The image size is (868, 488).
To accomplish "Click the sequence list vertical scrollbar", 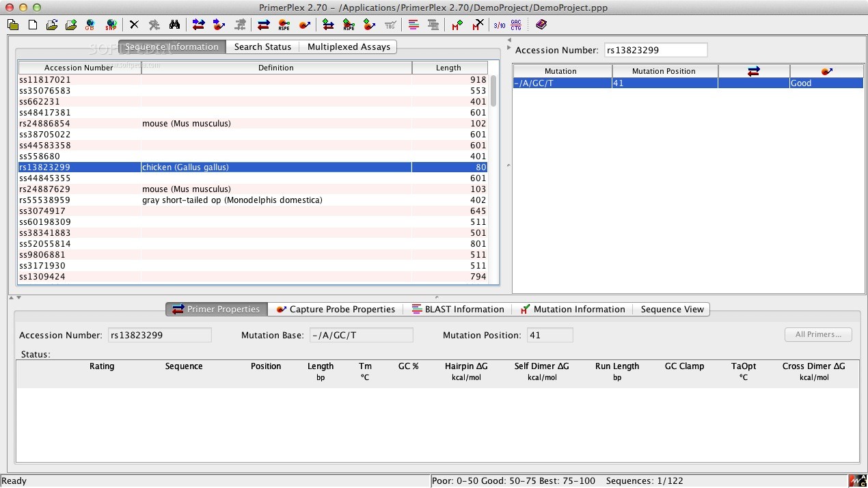I will (x=493, y=91).
